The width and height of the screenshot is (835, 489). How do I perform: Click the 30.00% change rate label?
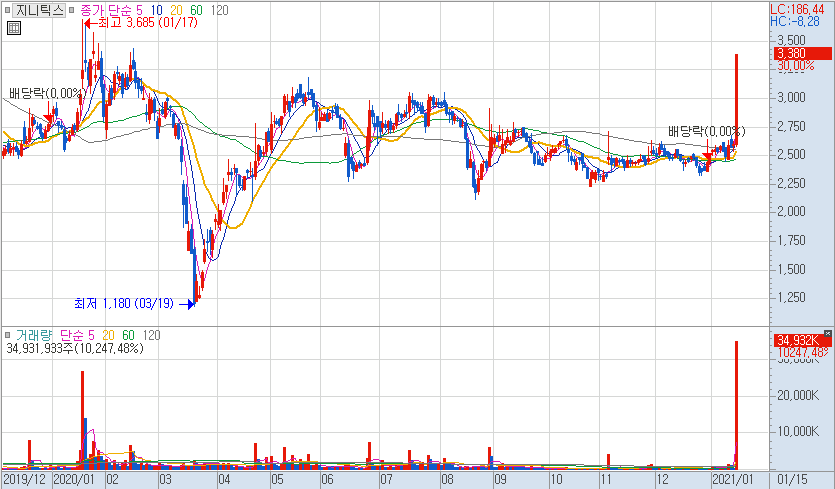coord(796,66)
